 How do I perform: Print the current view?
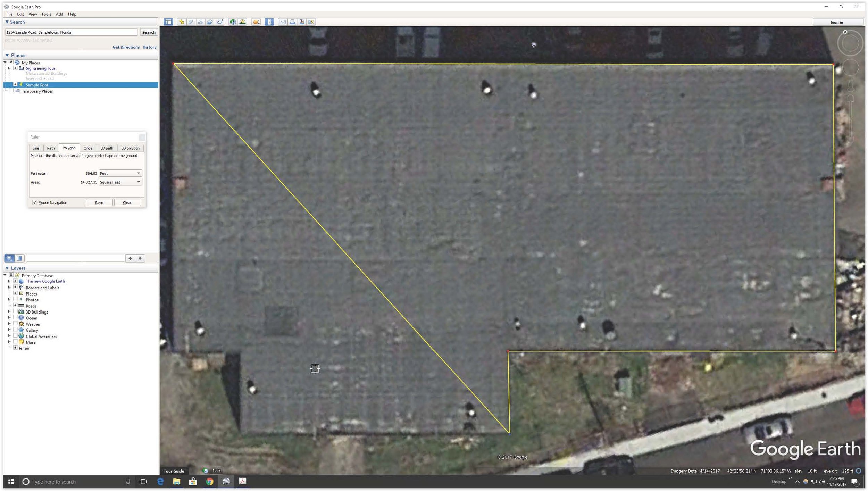pyautogui.click(x=292, y=22)
